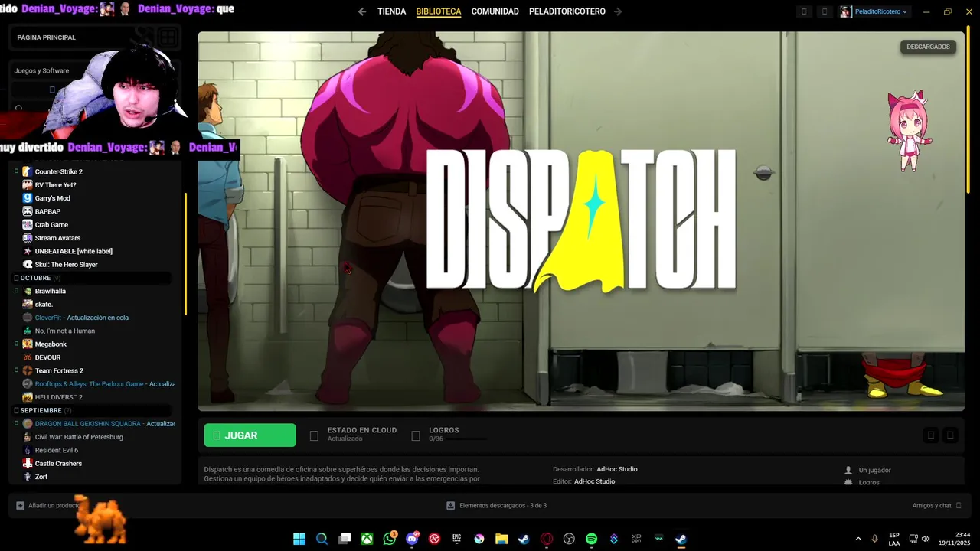Viewport: 980px width, 551px height.
Task: Launch the Epic Games taskbar icon
Action: [457, 539]
